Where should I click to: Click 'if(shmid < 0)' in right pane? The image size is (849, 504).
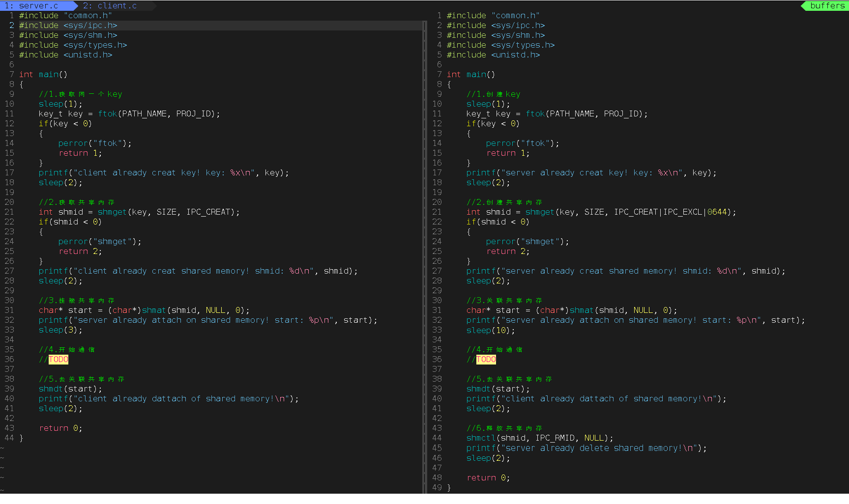click(498, 222)
